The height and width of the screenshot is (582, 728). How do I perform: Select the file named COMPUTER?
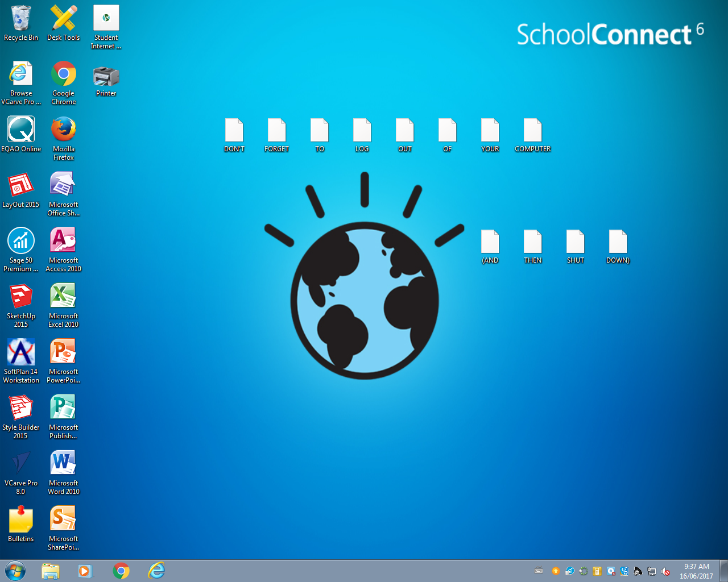(533, 135)
